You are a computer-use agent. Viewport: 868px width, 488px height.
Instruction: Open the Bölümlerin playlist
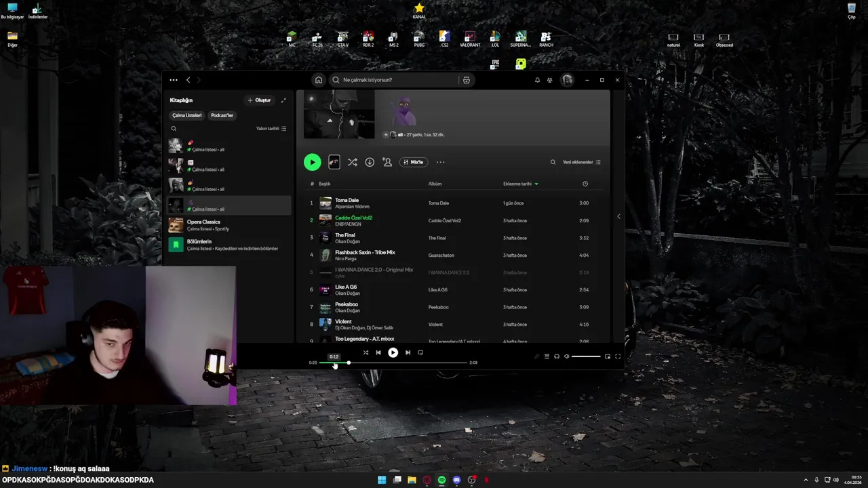click(229, 245)
